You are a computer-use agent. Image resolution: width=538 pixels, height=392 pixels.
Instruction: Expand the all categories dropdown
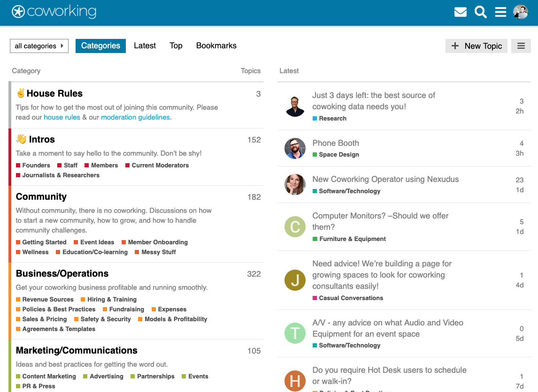[39, 46]
